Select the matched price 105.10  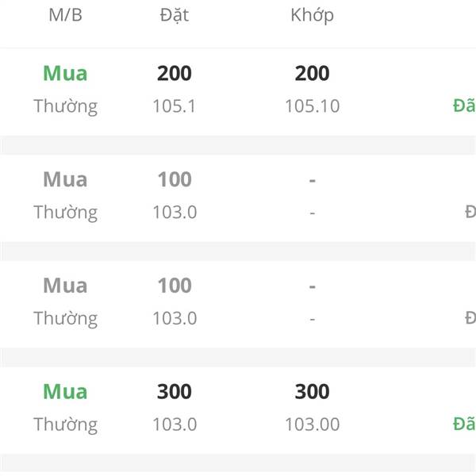coord(312,106)
